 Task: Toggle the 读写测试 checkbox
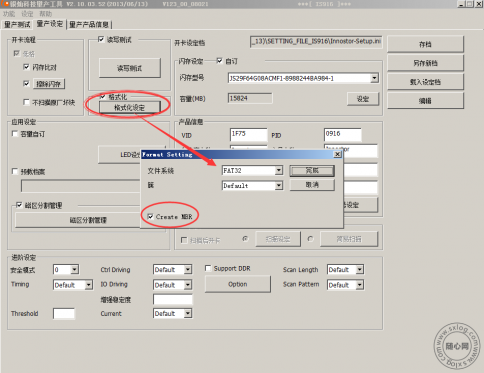click(101, 39)
